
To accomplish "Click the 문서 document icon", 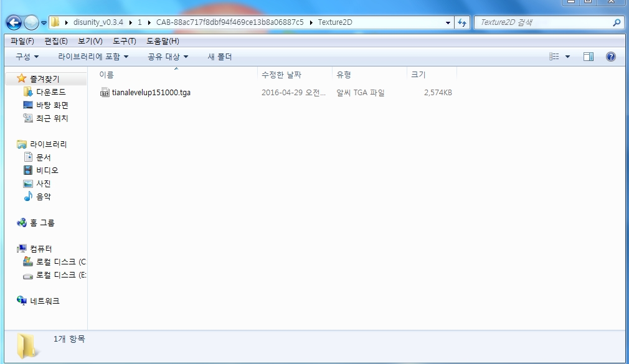I will coord(28,157).
